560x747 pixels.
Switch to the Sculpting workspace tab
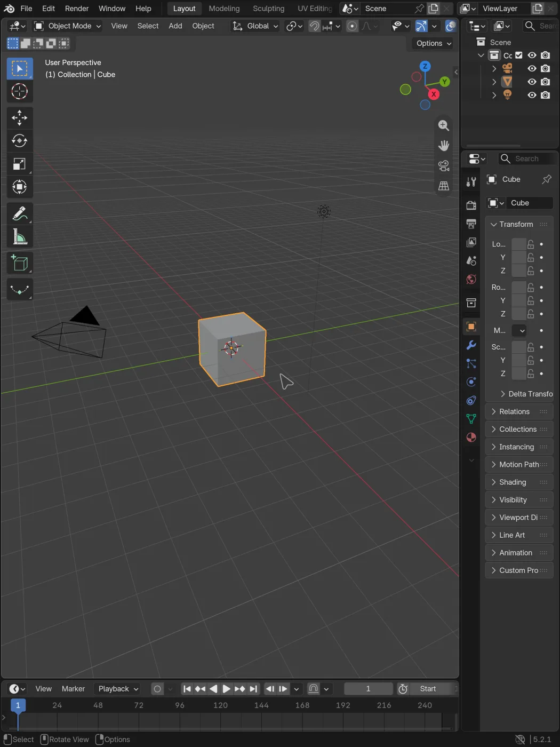pyautogui.click(x=269, y=9)
